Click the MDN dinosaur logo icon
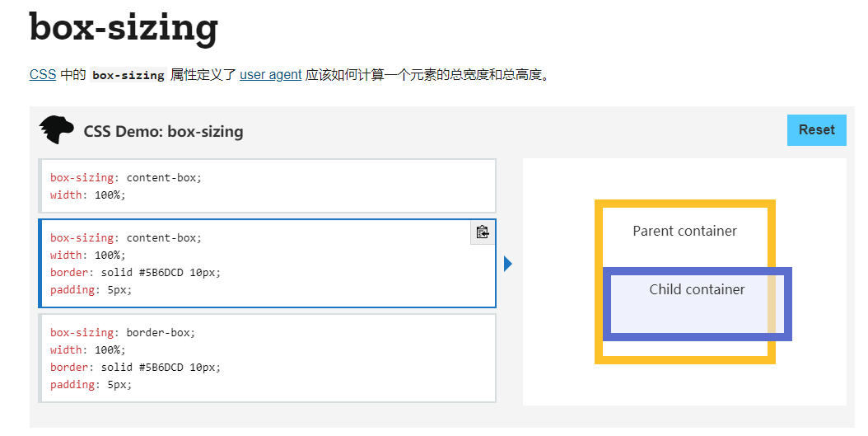Screen dimensions: 868x436 [56, 130]
